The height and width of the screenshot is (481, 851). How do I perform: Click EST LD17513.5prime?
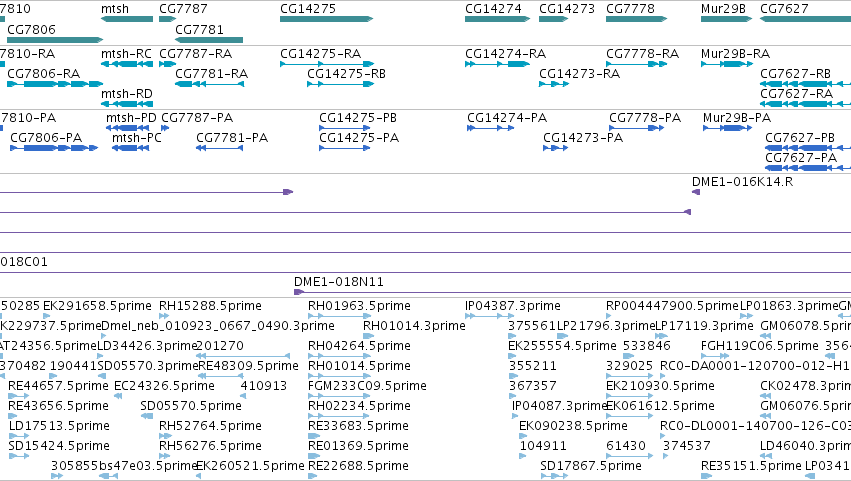click(x=18, y=436)
